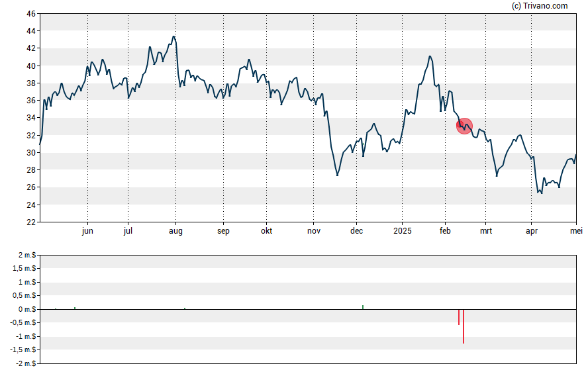The height and width of the screenshot is (374, 588).
Task: Click the '0 m.$' axis label
Action: 27,309
